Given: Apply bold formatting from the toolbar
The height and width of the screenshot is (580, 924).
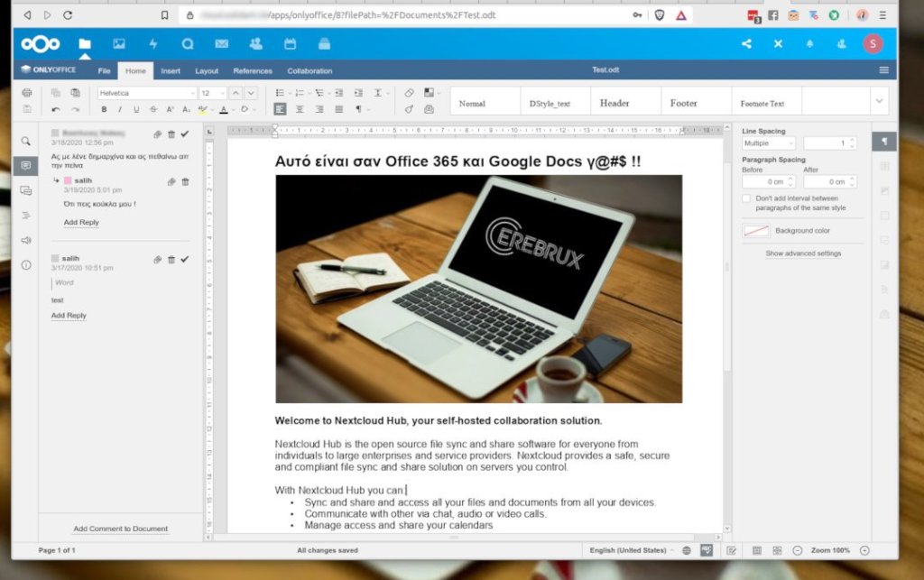Looking at the screenshot, I should (105, 109).
